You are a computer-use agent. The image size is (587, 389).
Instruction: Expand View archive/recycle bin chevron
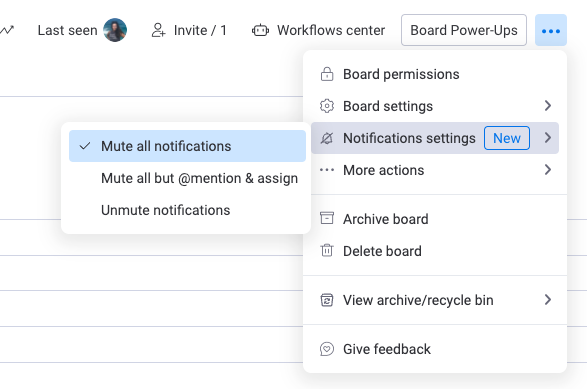point(548,300)
